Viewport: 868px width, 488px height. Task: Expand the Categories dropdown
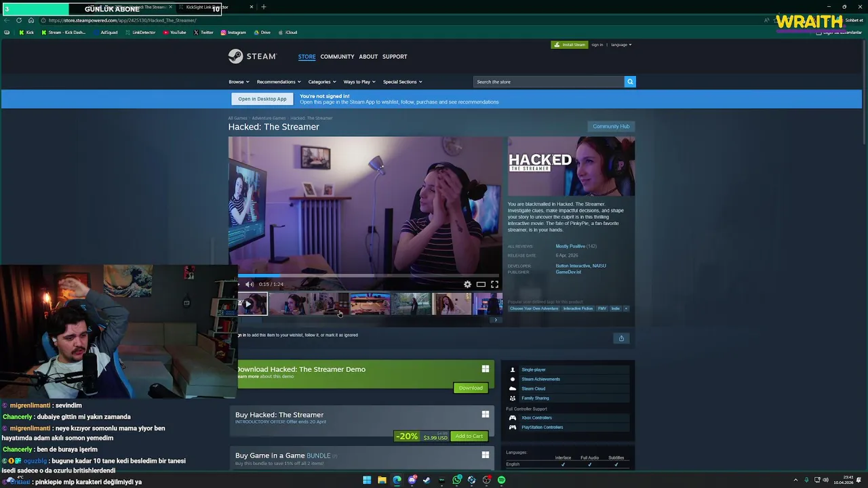pos(322,82)
